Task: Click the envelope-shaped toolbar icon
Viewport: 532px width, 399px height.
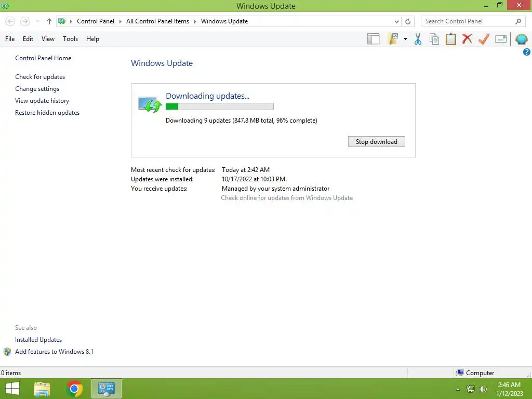Action: click(x=501, y=39)
